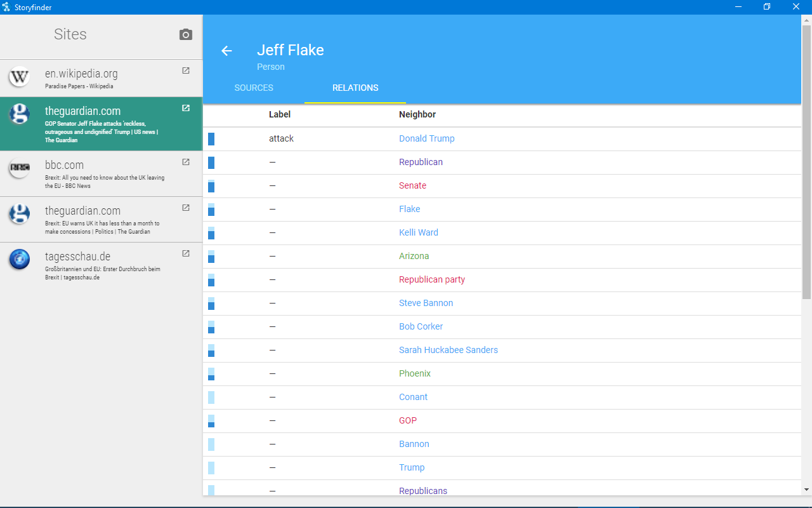This screenshot has width=812, height=508.
Task: Click the camera snapshot icon
Action: [x=186, y=34]
